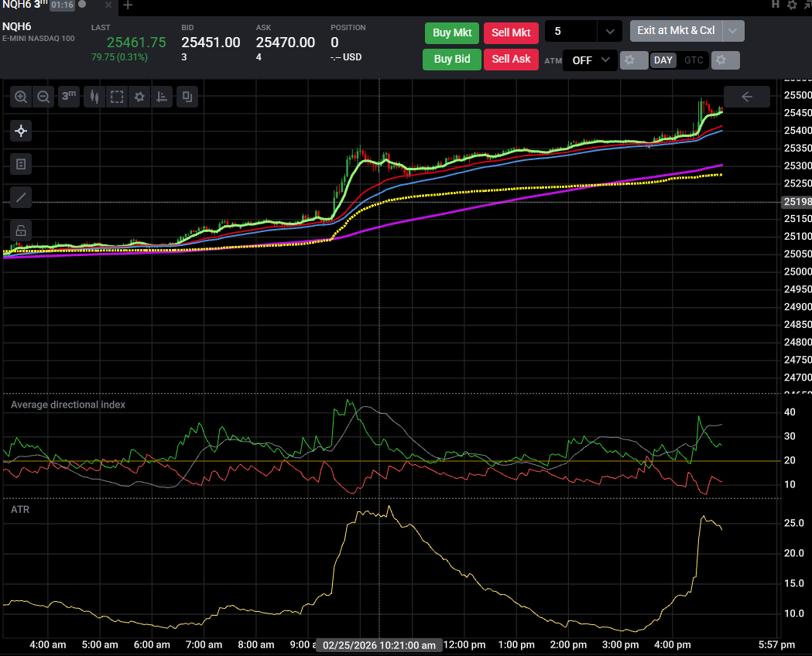Click the back arrow button on chart

coord(747,97)
